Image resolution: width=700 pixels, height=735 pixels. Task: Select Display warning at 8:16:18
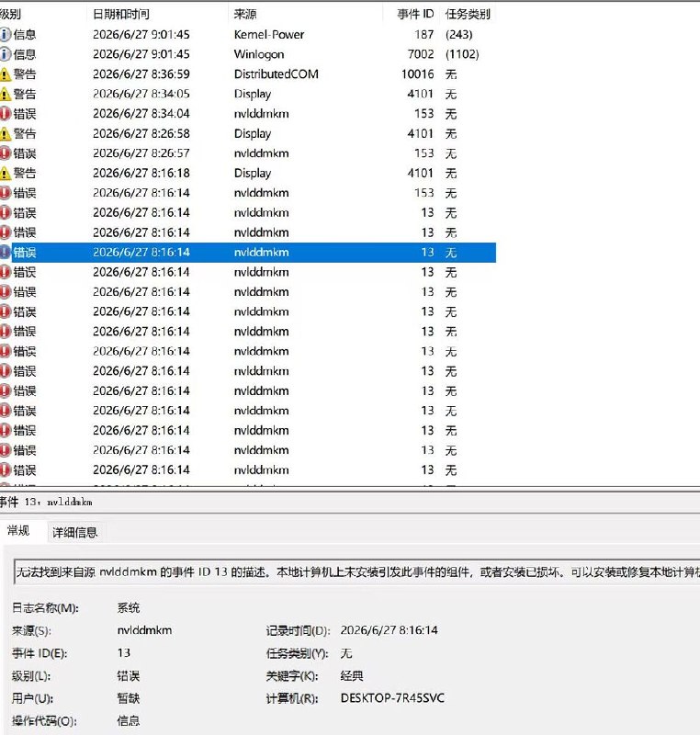[x=248, y=173]
